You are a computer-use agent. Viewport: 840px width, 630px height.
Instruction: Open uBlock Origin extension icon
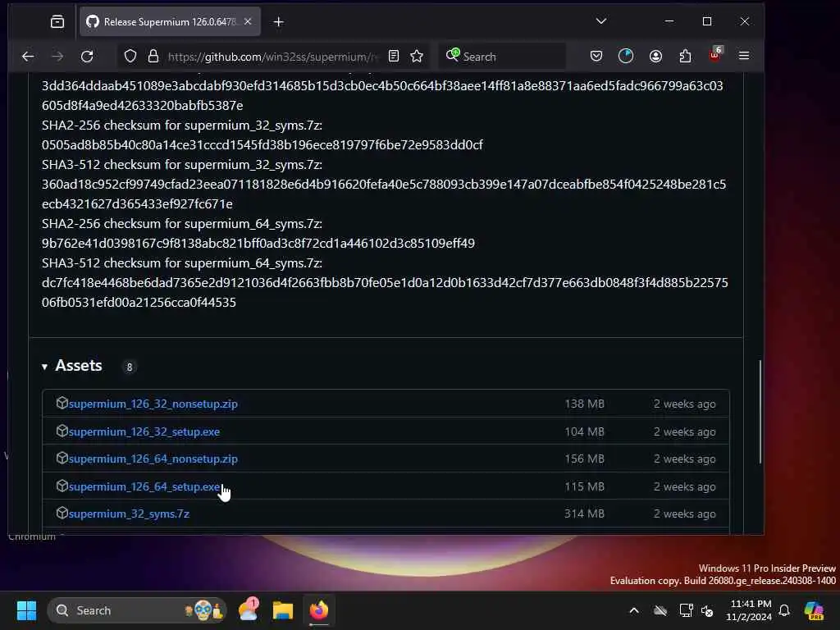coord(715,55)
